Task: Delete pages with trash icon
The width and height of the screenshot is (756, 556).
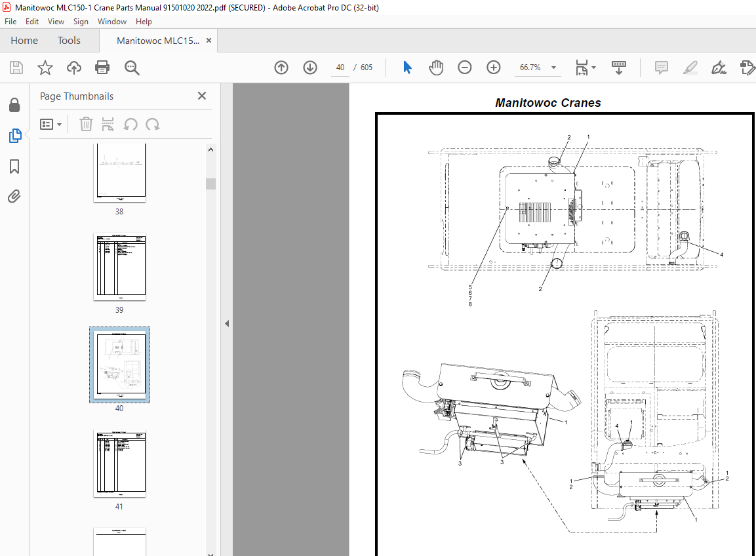Action: point(86,125)
